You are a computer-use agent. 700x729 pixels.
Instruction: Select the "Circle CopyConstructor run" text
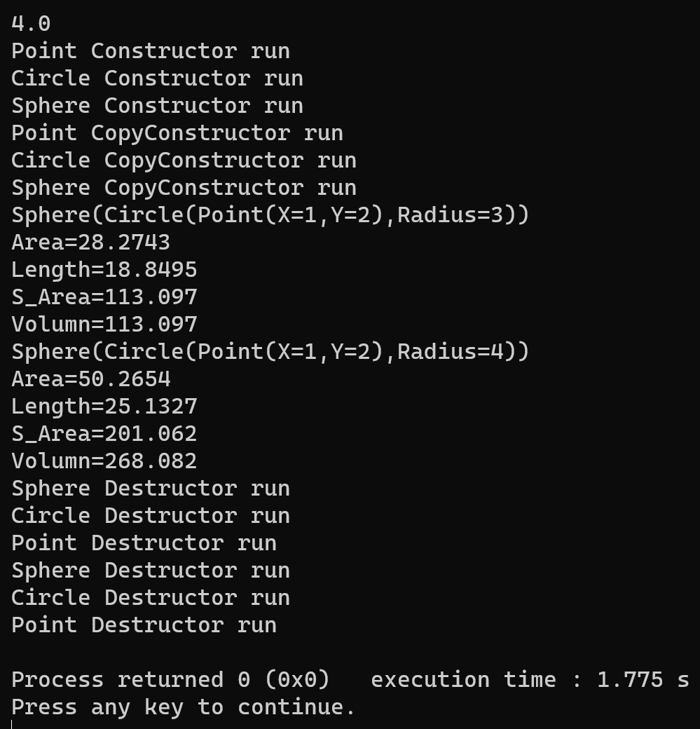click(x=184, y=161)
